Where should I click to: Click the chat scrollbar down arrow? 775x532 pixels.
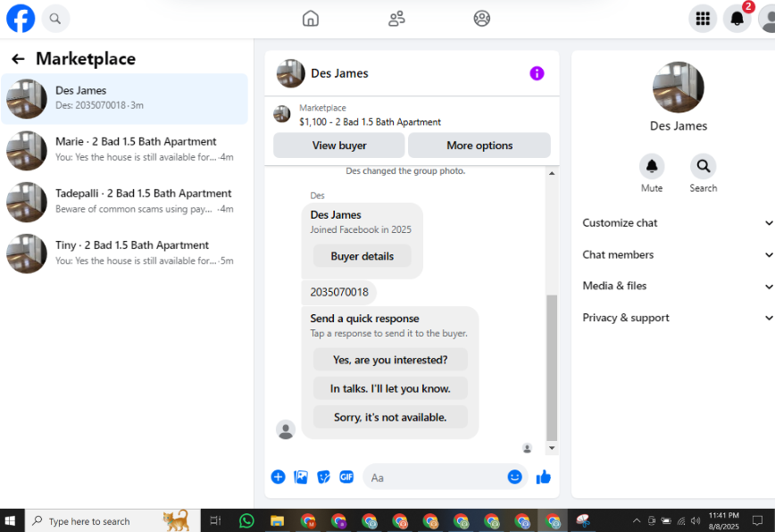tap(552, 448)
